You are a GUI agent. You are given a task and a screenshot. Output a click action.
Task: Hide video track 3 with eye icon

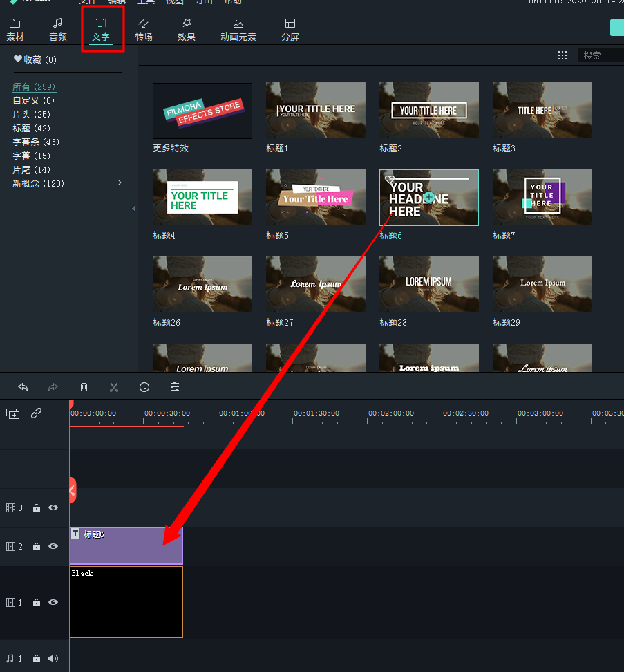pos(53,508)
